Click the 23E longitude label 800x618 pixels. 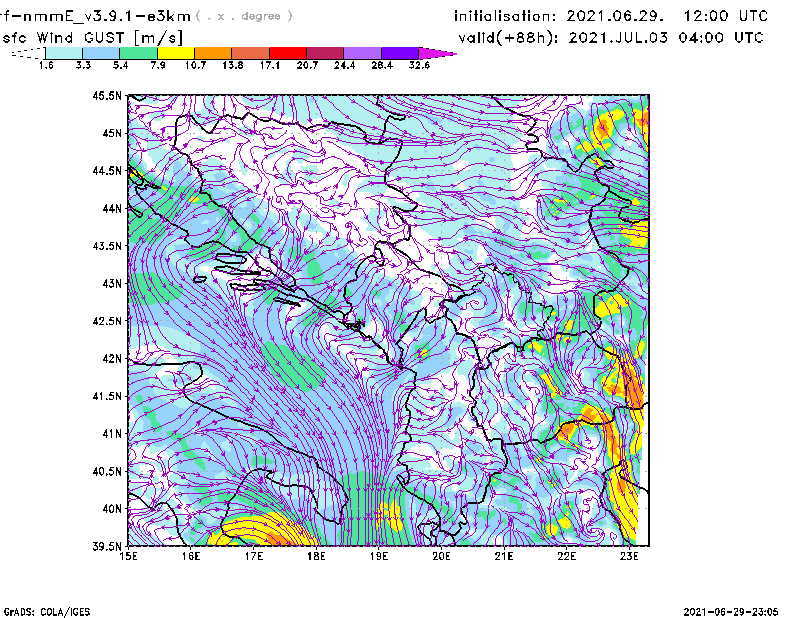coord(629,556)
